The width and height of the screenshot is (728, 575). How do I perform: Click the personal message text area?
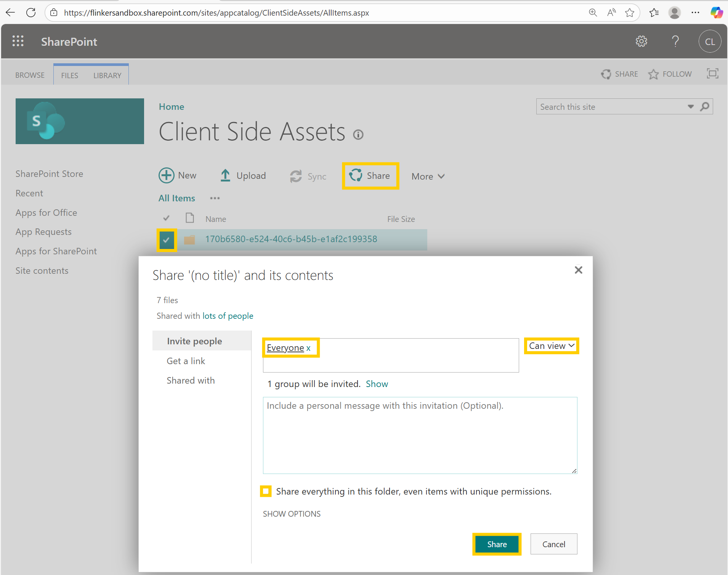tap(420, 435)
